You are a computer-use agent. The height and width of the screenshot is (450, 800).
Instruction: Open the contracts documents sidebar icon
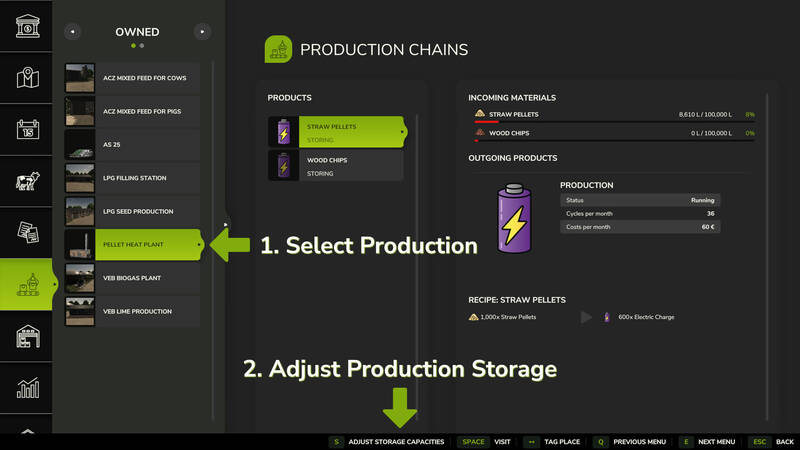(x=28, y=233)
